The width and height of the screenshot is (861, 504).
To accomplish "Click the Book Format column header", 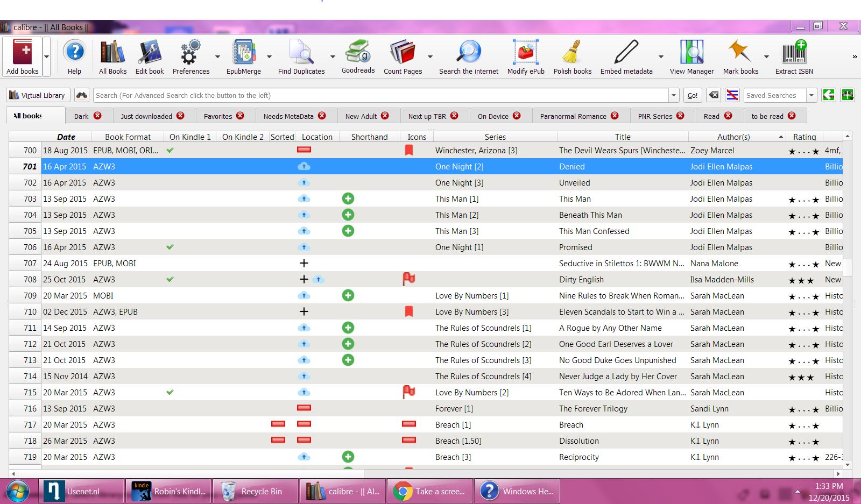I will click(x=128, y=137).
